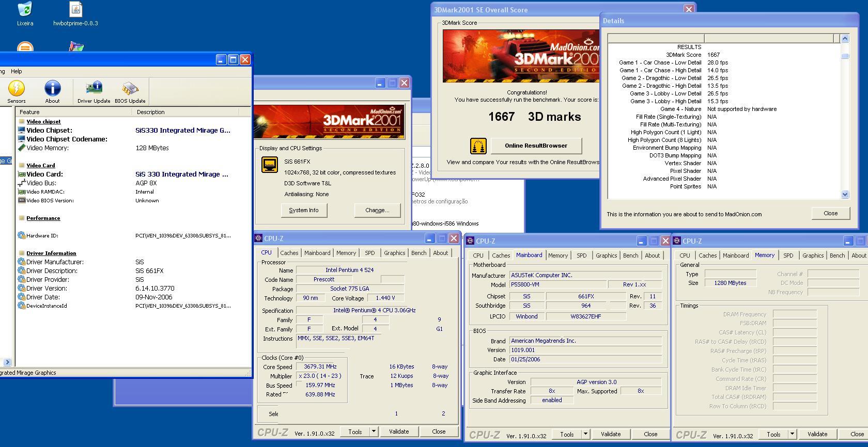Click Video Memory row icon
The image size is (868, 447).
pyautogui.click(x=22, y=148)
